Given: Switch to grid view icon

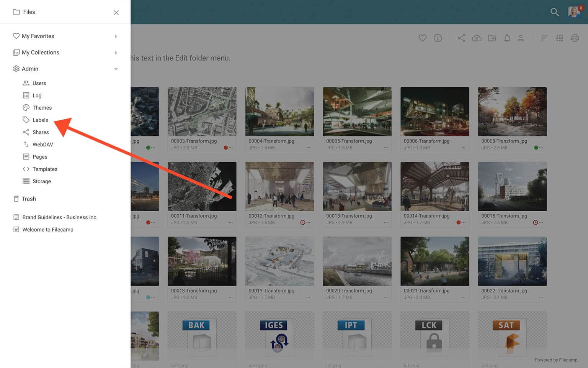Looking at the screenshot, I should (x=560, y=38).
